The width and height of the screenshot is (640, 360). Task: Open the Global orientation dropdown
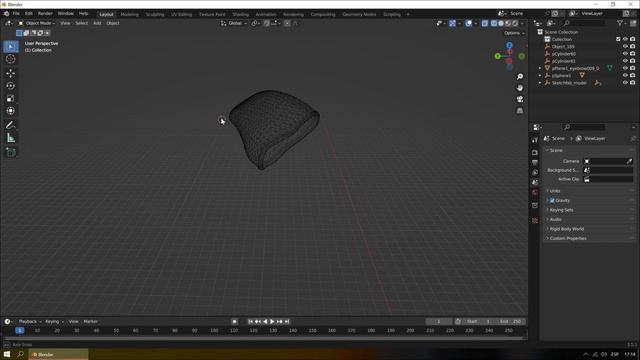[x=234, y=23]
